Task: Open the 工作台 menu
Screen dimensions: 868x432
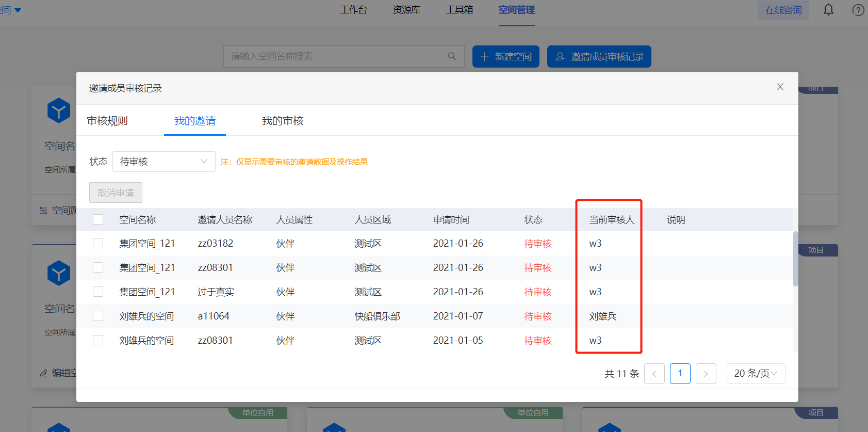Action: [354, 10]
